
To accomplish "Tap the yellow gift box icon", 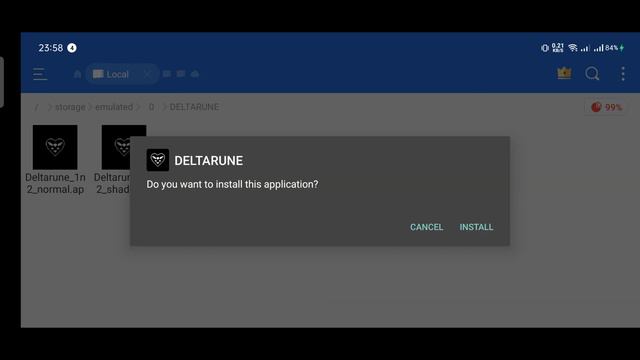I will [x=564, y=73].
